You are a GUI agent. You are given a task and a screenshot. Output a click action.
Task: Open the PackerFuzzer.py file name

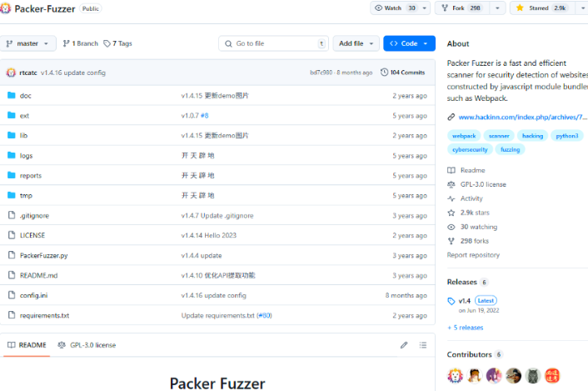click(x=44, y=256)
